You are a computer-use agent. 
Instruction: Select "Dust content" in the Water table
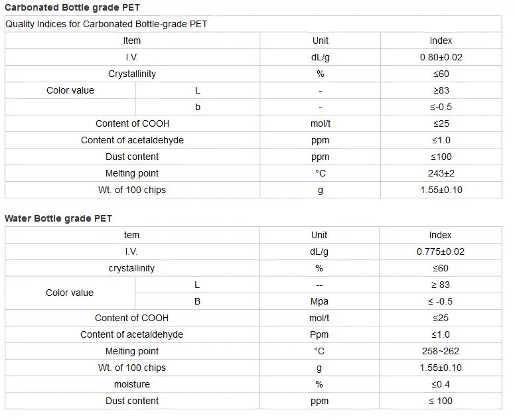tap(132, 401)
